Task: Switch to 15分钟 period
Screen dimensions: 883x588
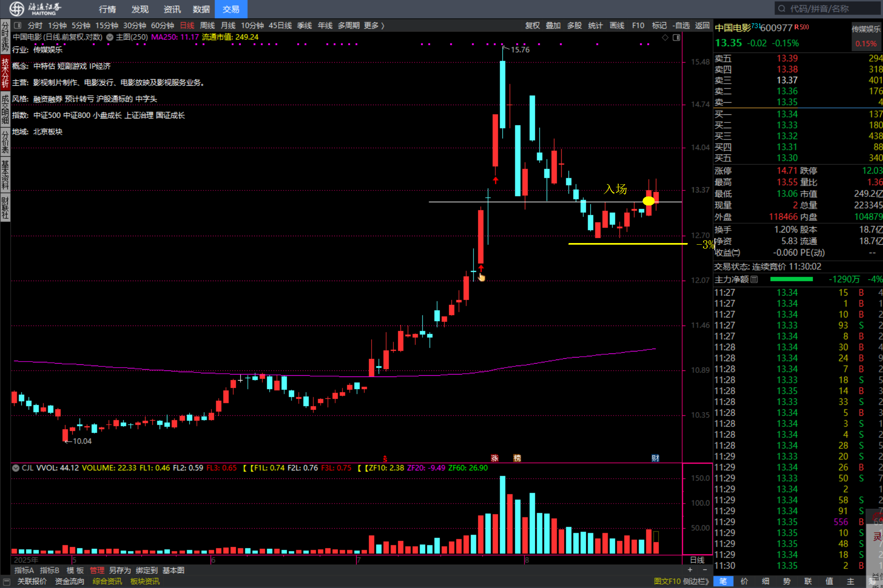Action: click(107, 25)
